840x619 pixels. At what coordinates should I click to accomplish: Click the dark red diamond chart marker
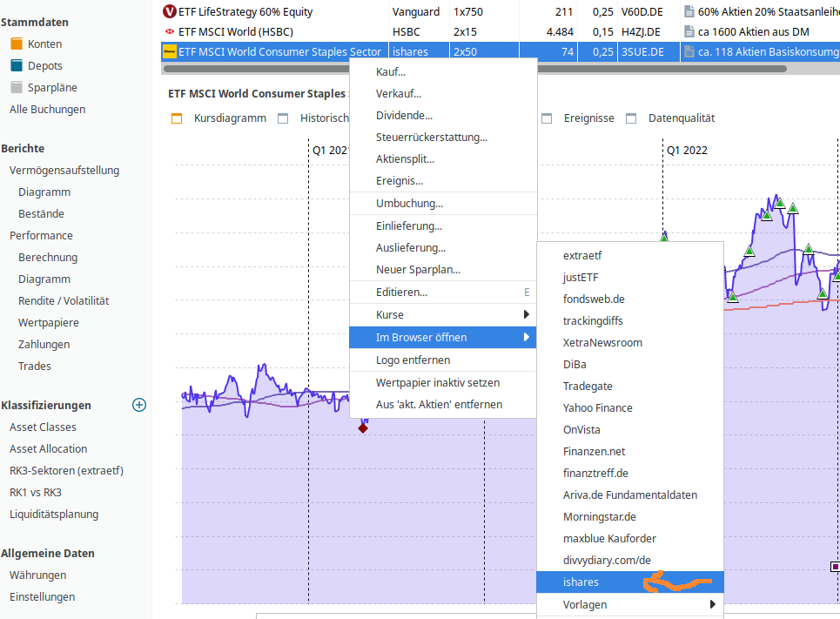[x=363, y=428]
